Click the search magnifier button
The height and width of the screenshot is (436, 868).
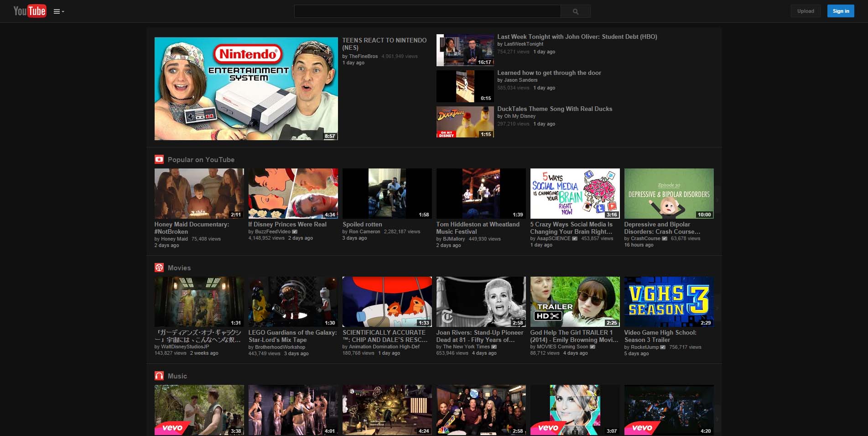tap(576, 11)
